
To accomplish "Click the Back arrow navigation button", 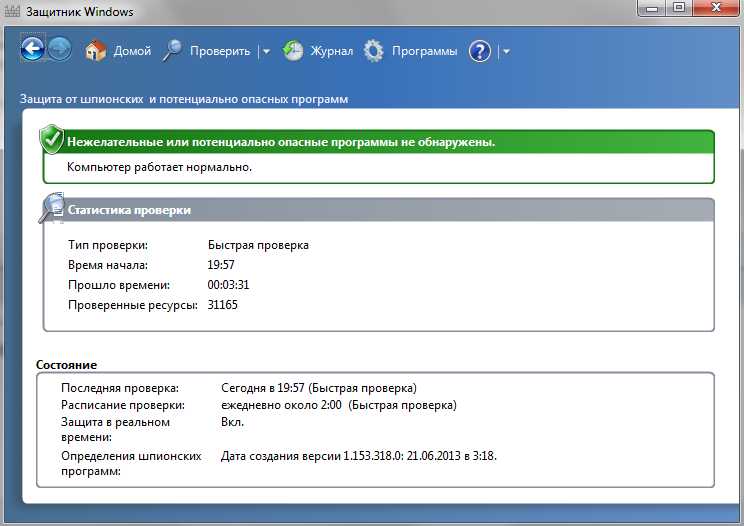I will (33, 50).
